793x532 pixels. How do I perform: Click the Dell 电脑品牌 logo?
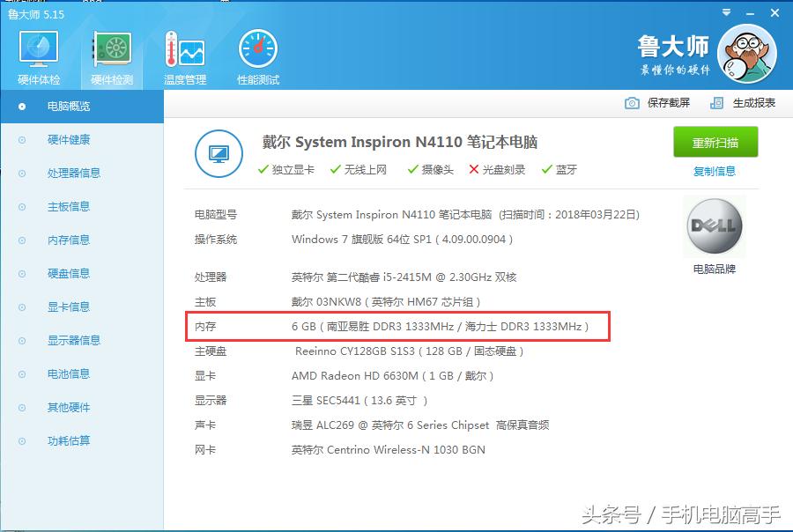[715, 226]
